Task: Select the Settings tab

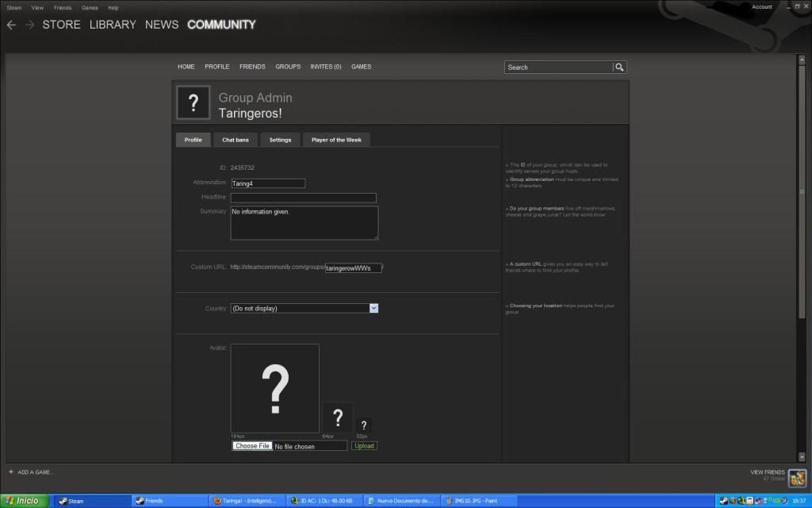Action: tap(280, 140)
